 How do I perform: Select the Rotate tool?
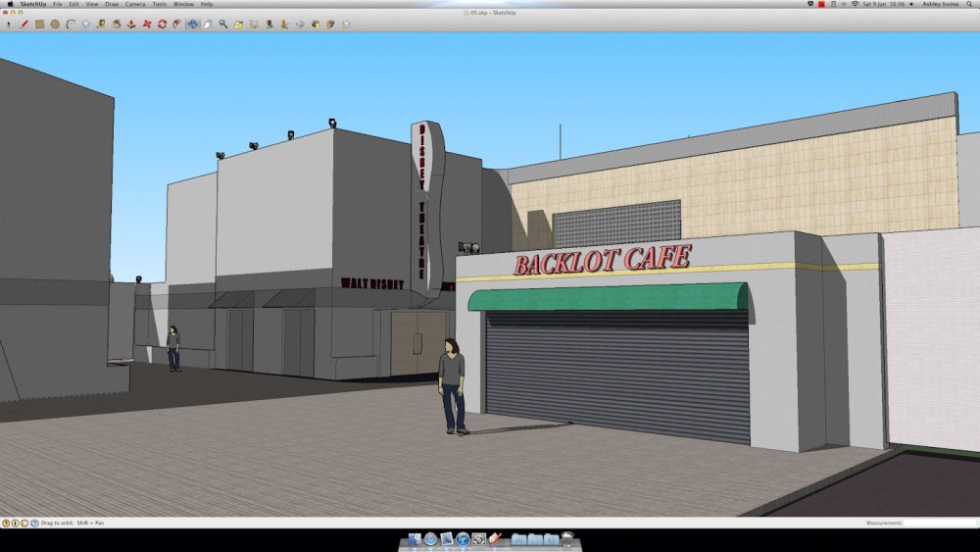pyautogui.click(x=162, y=24)
